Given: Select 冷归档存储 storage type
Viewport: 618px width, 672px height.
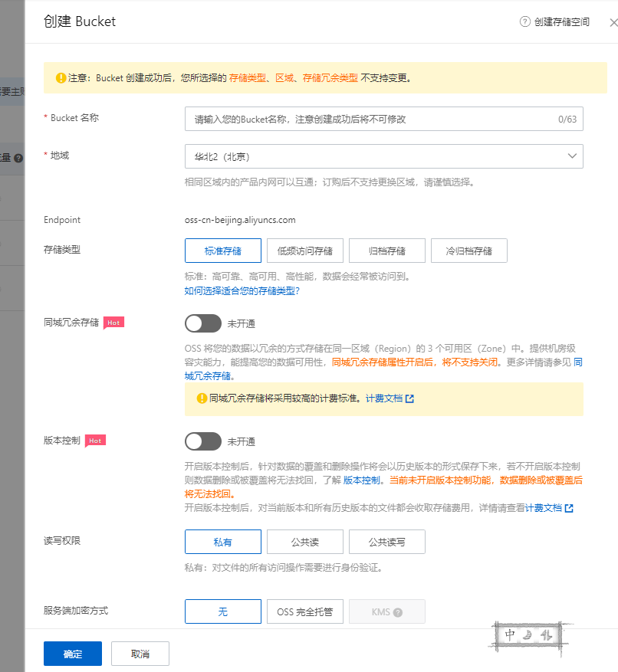Looking at the screenshot, I should 469,251.
